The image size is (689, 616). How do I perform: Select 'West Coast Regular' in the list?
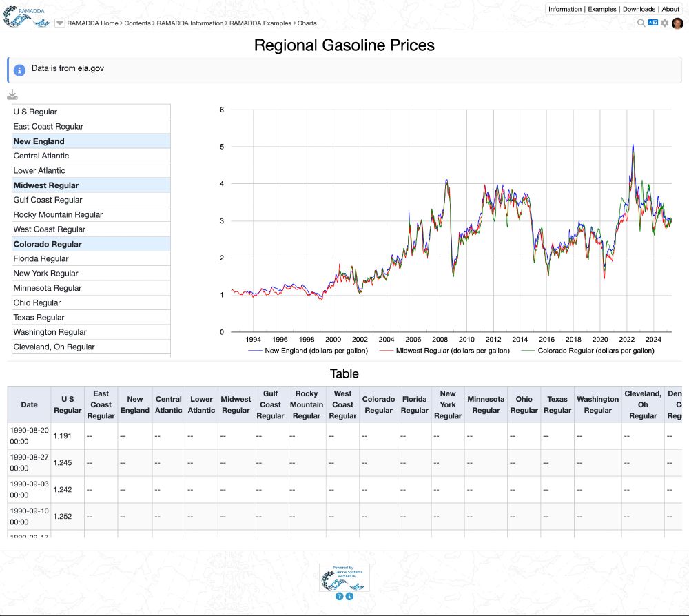(92, 229)
